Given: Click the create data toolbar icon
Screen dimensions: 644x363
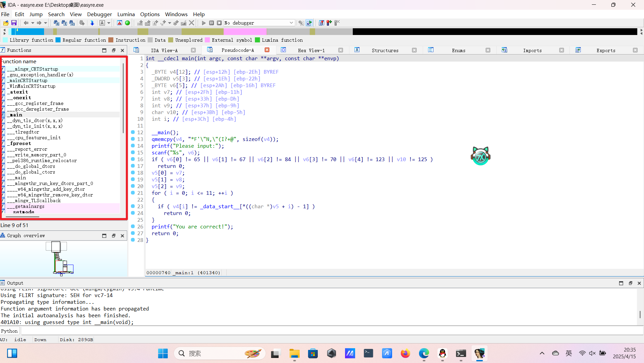Looking at the screenshot, I should (148, 23).
